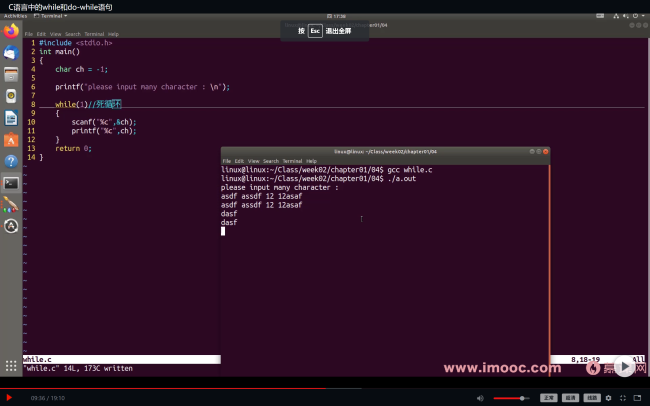Open the Files manager dock icon

point(11,75)
